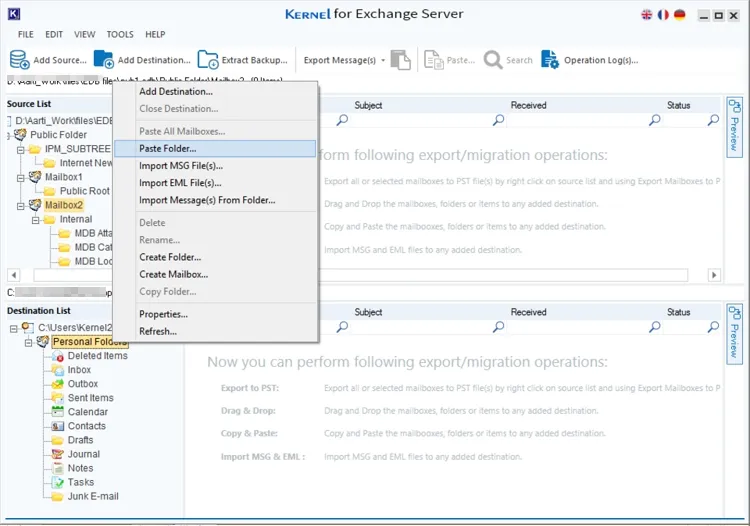Choose Add Destination... in context menu

tap(215, 91)
